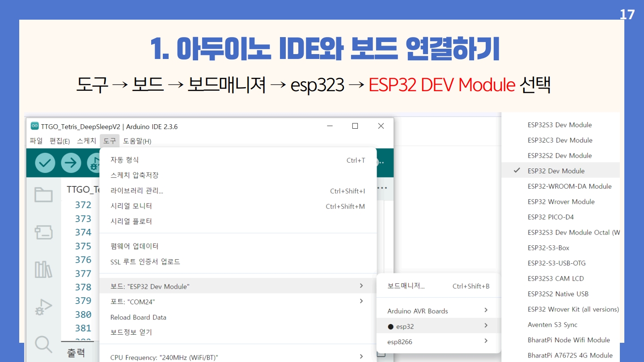This screenshot has width=644, height=362.
Task: Click line number 381 in gutter
Action: [83, 328]
